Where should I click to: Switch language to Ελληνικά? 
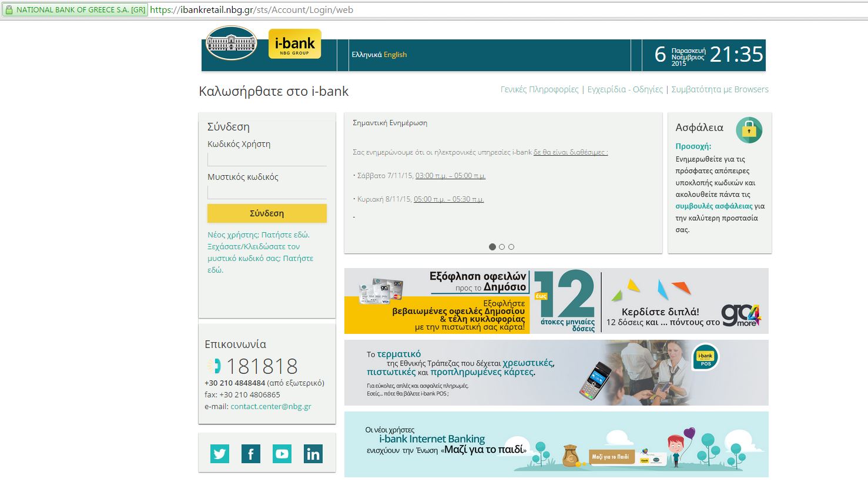tap(367, 55)
